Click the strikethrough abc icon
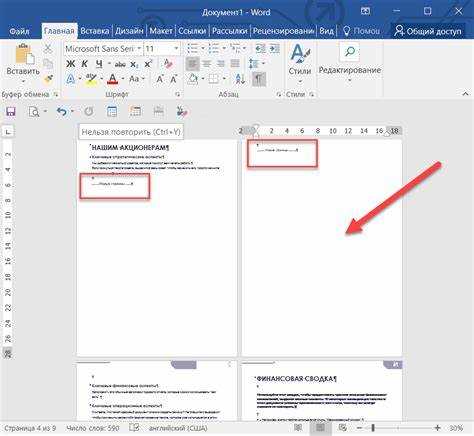The width and height of the screenshot is (474, 436). click(x=120, y=64)
